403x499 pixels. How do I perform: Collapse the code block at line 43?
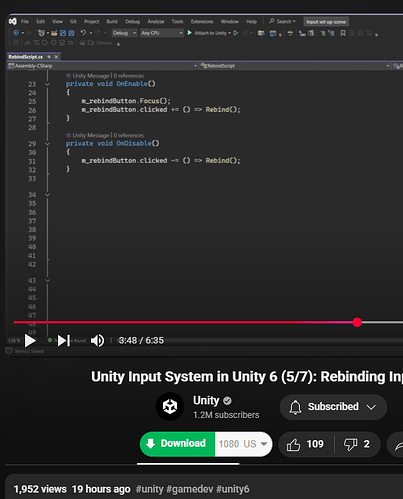[x=47, y=281]
